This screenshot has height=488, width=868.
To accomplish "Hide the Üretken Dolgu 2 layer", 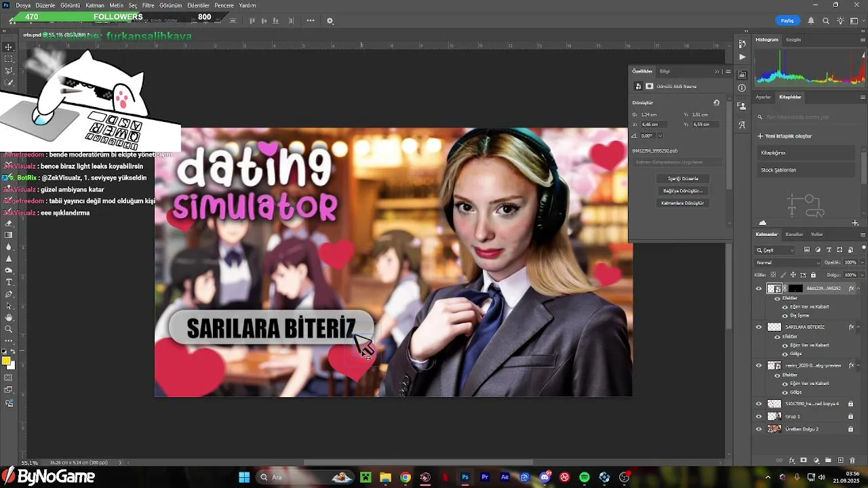I will pos(759,429).
